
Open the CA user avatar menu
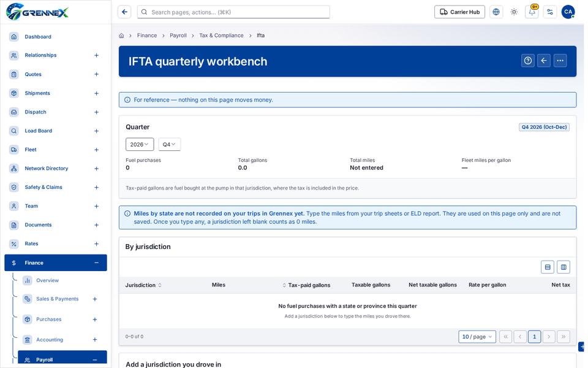click(568, 12)
